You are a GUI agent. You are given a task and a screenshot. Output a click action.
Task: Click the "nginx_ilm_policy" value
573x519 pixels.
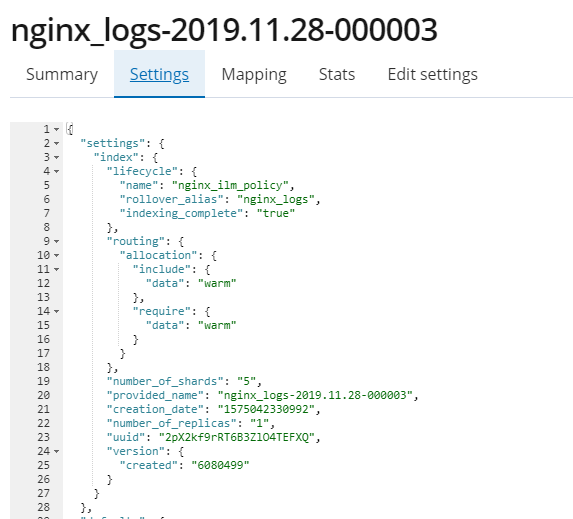click(230, 185)
